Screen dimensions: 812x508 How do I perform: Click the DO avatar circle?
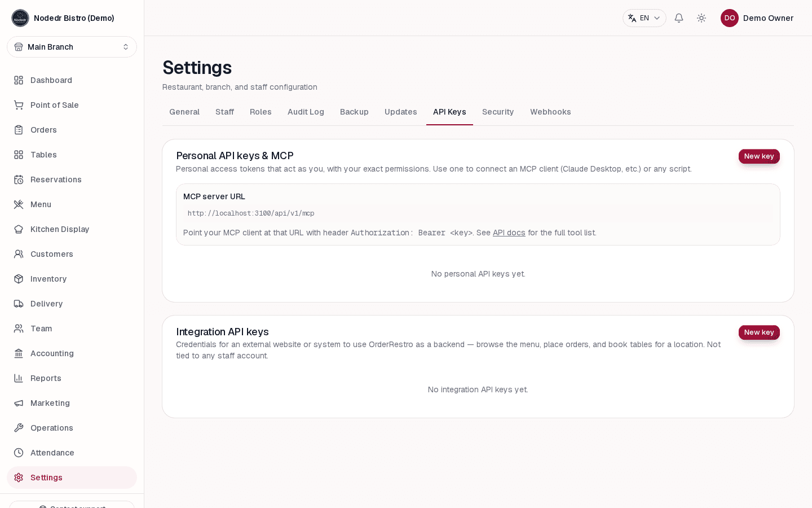730,18
